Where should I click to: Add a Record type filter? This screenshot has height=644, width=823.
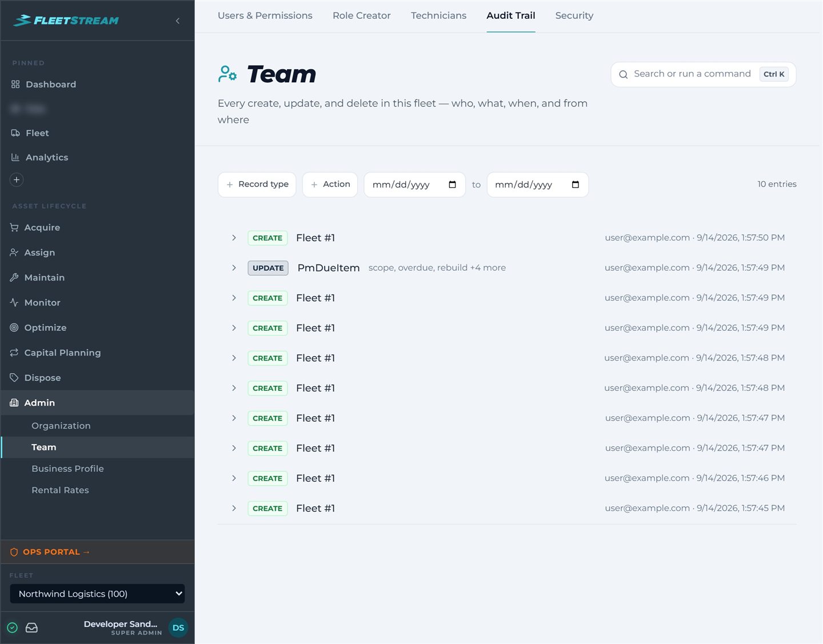coord(257,185)
